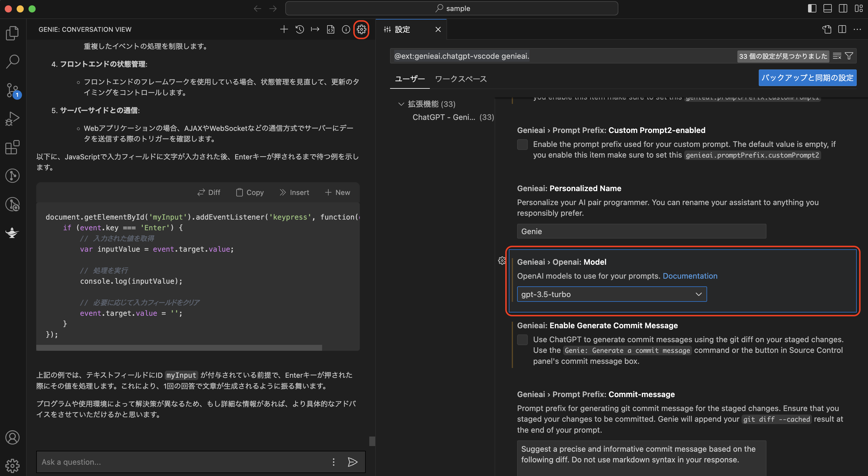Open editor more actions menu
Image resolution: width=868 pixels, height=476 pixels.
click(x=858, y=29)
